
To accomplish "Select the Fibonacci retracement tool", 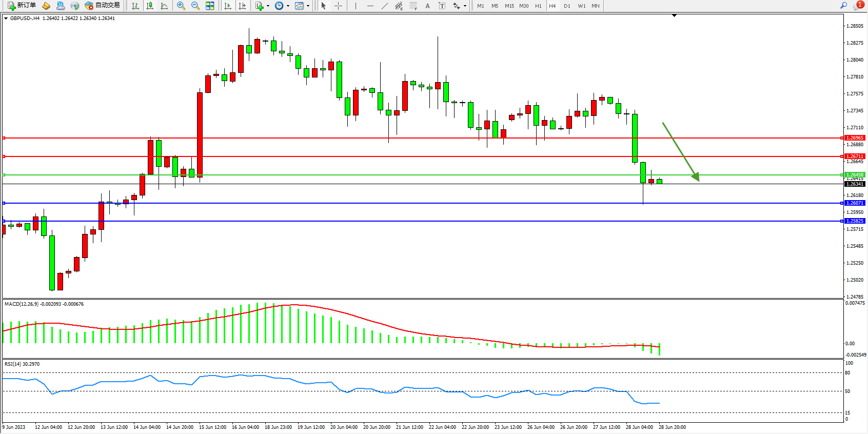I will point(413,6).
